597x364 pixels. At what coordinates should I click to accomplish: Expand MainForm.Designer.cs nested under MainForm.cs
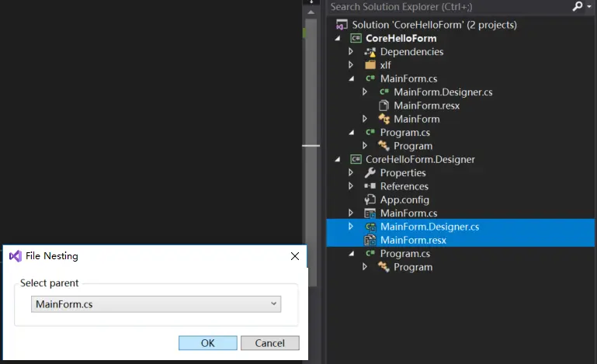click(x=365, y=92)
